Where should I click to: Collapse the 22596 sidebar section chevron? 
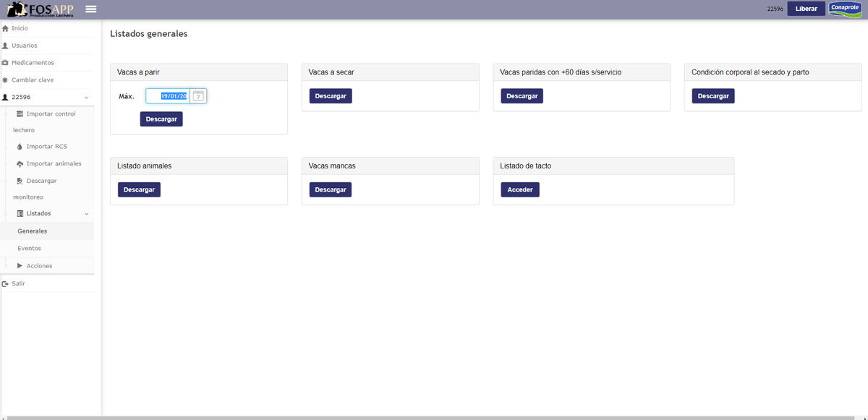[87, 98]
